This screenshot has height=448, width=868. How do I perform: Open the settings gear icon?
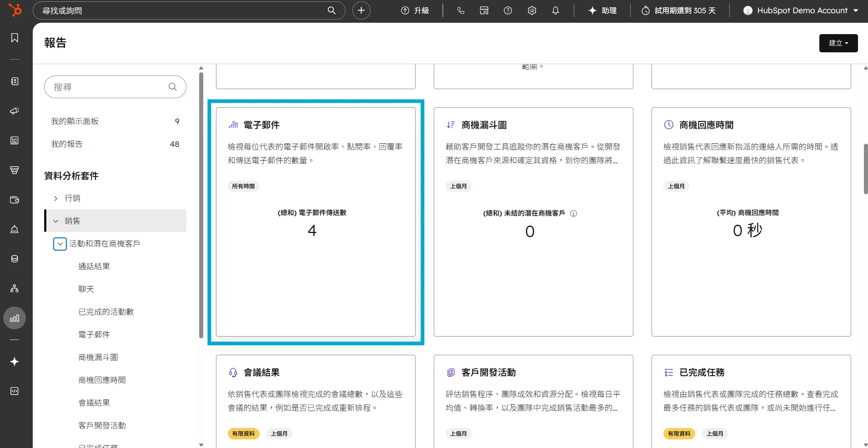(x=532, y=10)
